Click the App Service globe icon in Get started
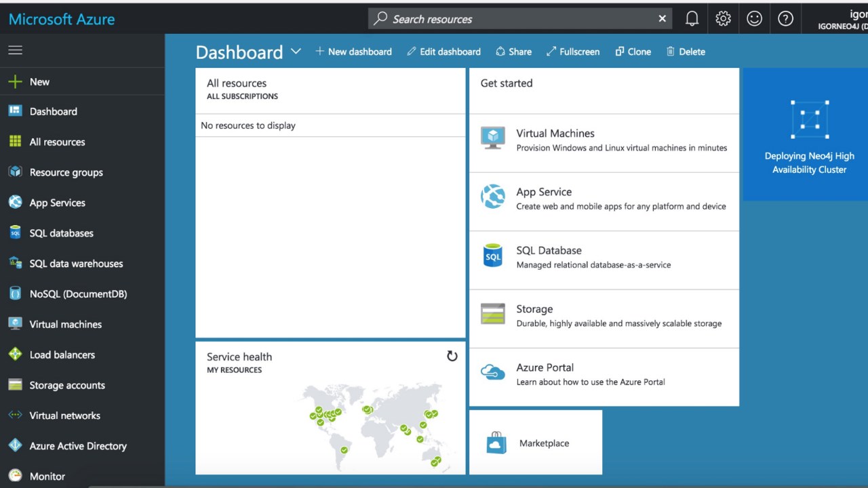The width and height of the screenshot is (868, 488). tap(493, 197)
